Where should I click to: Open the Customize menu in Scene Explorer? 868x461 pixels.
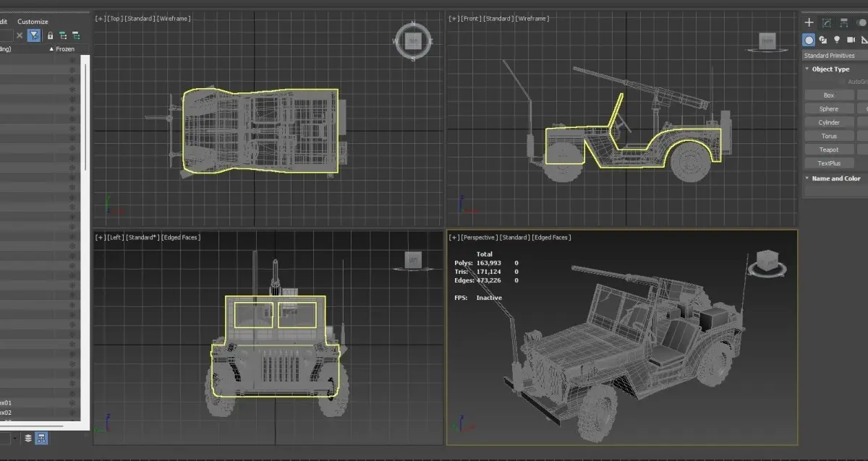pyautogui.click(x=33, y=22)
